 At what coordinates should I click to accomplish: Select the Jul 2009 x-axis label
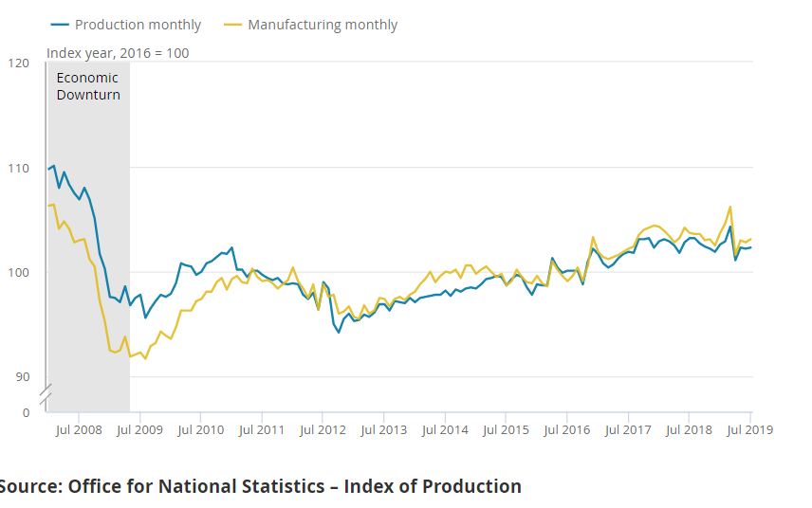[x=138, y=429]
